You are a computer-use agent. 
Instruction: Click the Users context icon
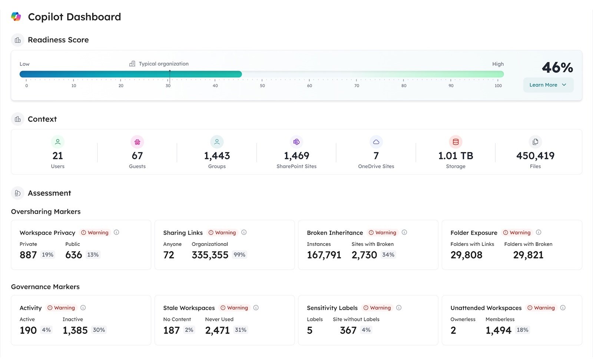coord(57,142)
